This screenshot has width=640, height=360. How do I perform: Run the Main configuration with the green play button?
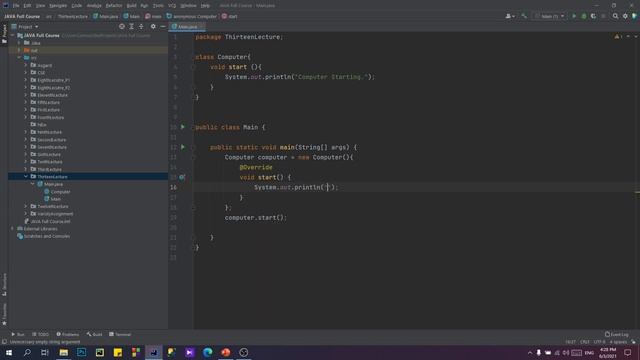click(574, 16)
